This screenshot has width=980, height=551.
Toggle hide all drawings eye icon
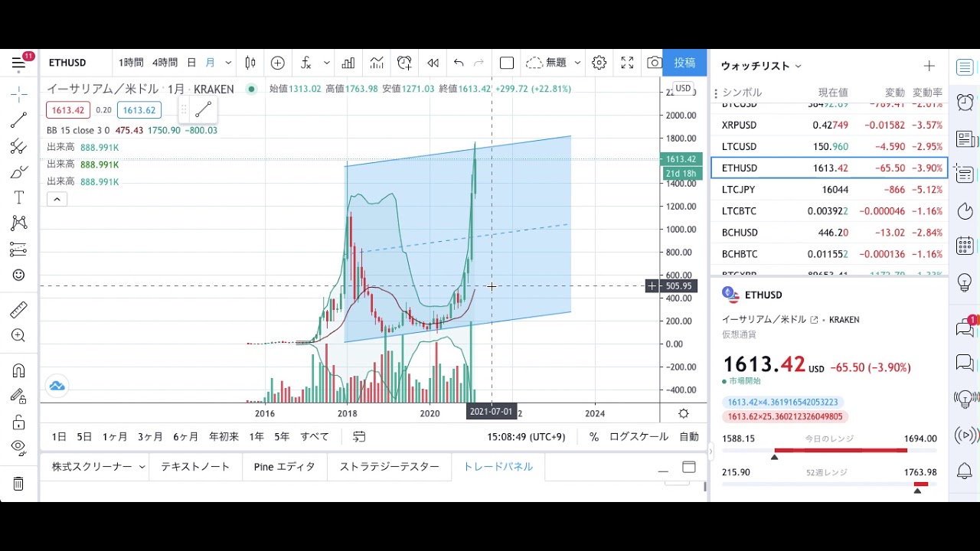[18, 447]
